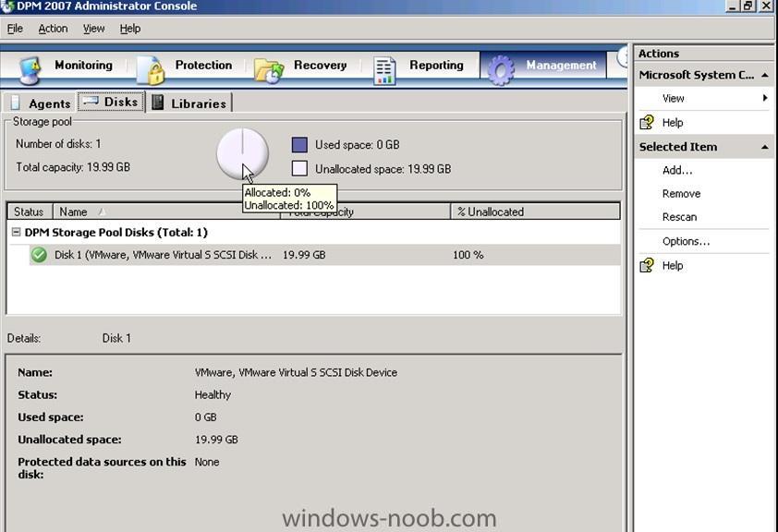
Task: Click Add... in the Actions pane
Action: [676, 171]
